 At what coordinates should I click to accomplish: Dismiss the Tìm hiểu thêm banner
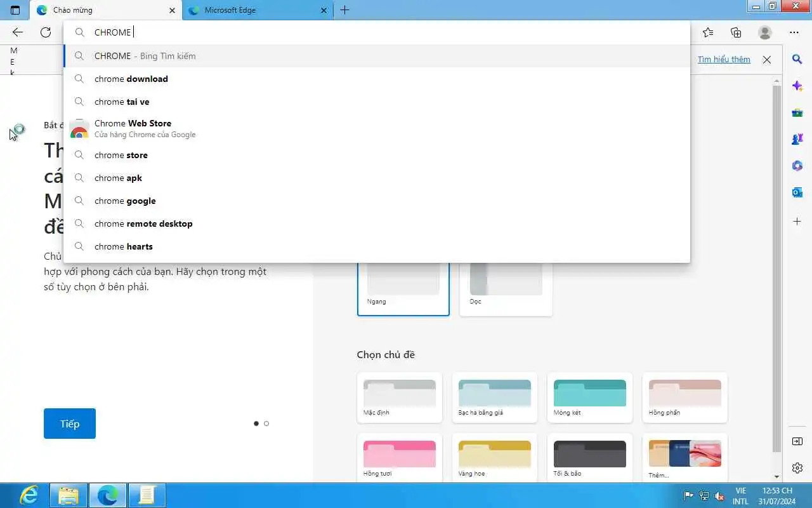(x=766, y=60)
